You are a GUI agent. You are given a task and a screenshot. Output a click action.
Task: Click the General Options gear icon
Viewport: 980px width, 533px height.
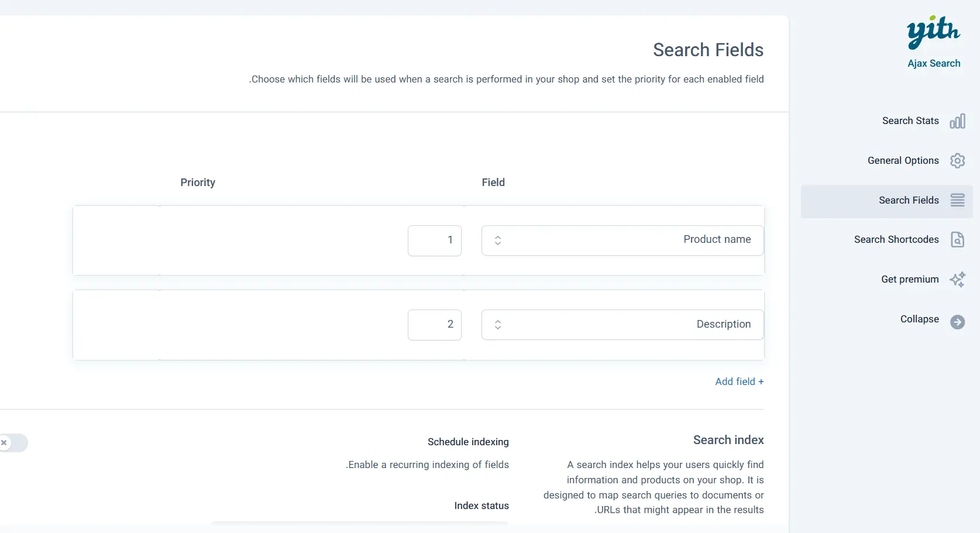[x=957, y=160]
